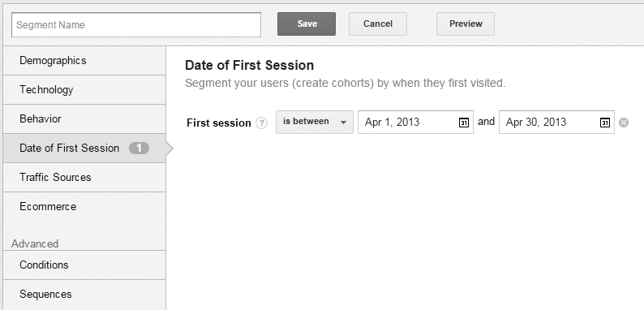Image resolution: width=644 pixels, height=310 pixels.
Task: Click the badge on Date of First Session
Action: point(139,148)
